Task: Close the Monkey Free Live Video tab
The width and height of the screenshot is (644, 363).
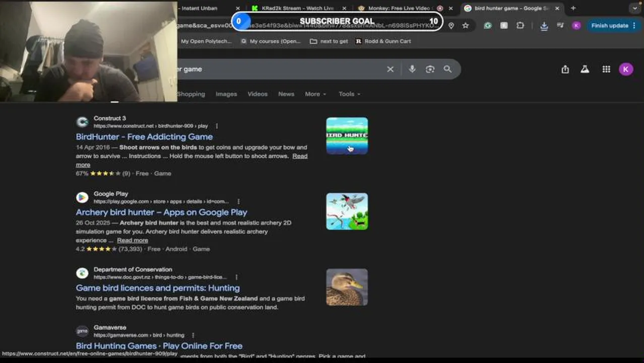Action: coord(450,8)
